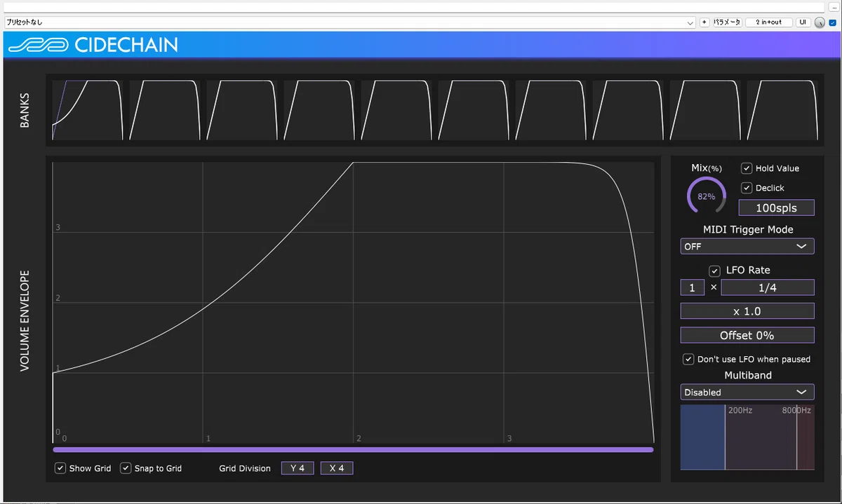
Task: Click the パラメータ button
Action: click(x=727, y=22)
